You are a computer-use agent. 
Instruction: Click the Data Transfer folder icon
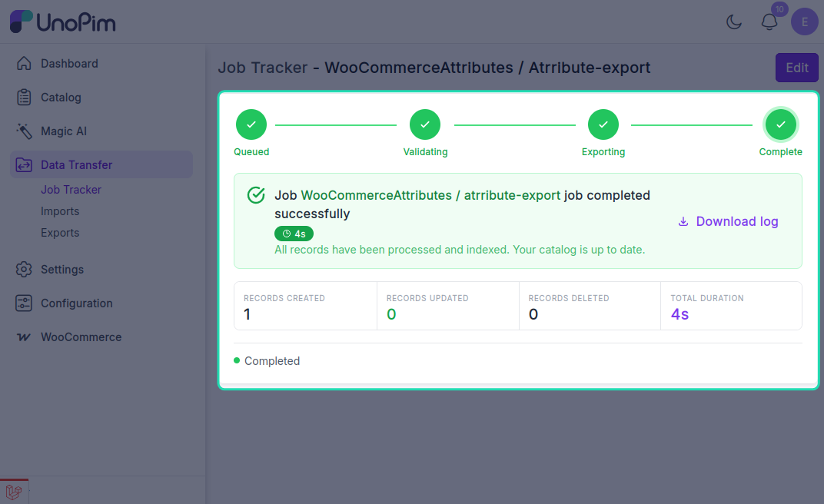pos(24,165)
